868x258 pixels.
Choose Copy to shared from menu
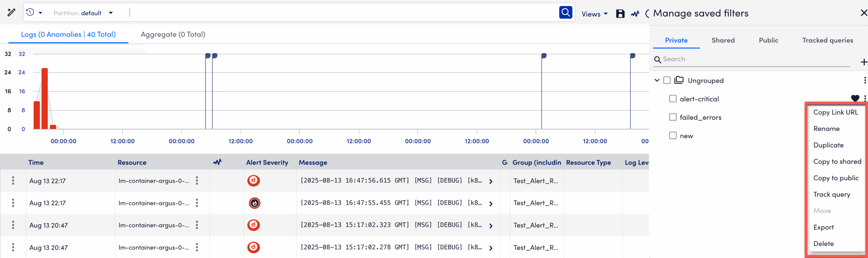point(837,161)
